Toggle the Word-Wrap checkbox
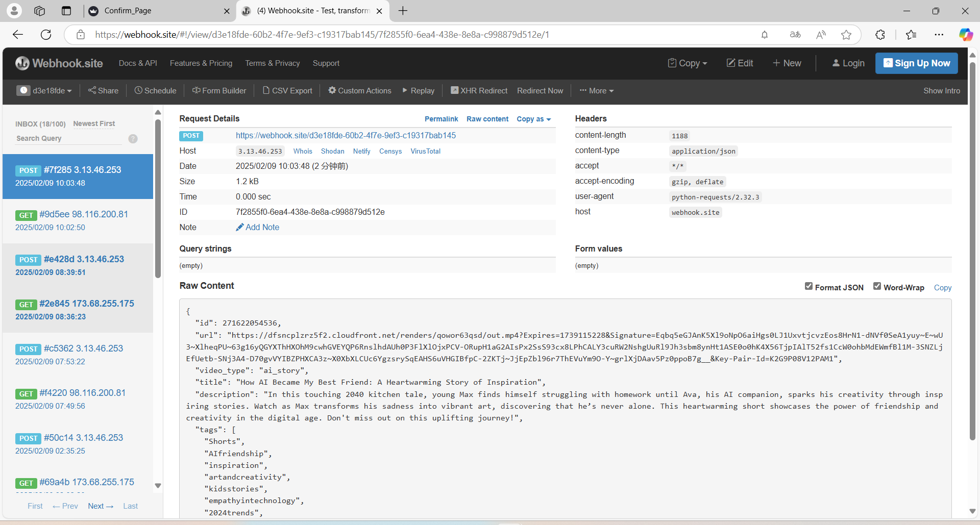 pos(877,286)
